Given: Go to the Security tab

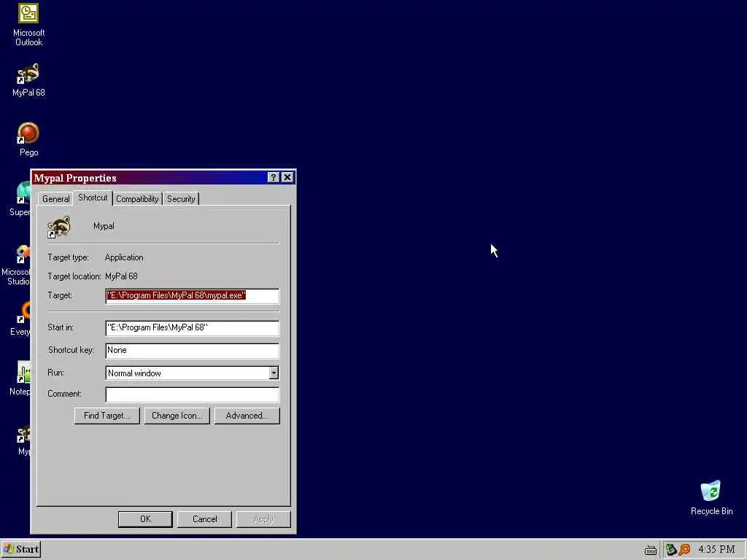Looking at the screenshot, I should 181,199.
